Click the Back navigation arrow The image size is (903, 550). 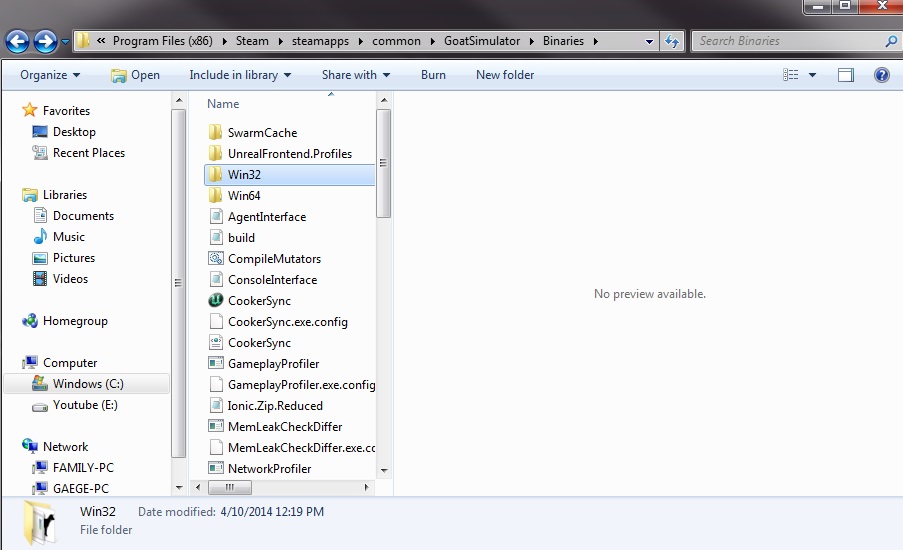[17, 41]
